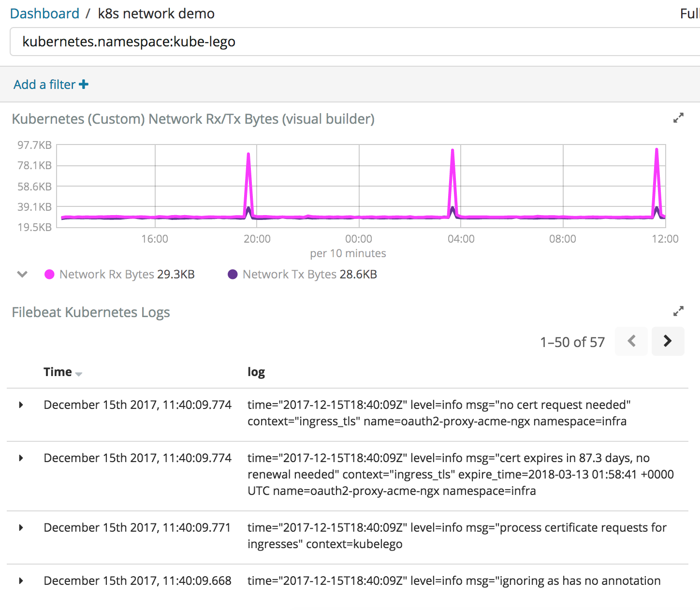Expand the "cert expires in 87.3 days" row
The width and height of the screenshot is (700, 610).
coord(21,458)
